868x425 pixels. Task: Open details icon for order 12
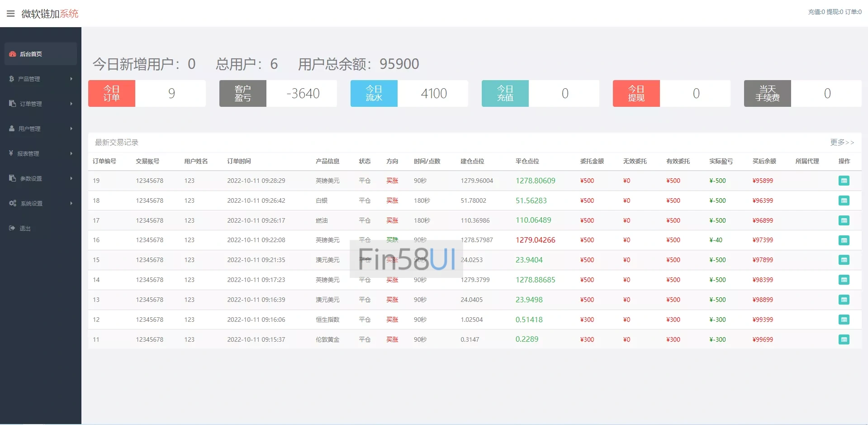(844, 320)
